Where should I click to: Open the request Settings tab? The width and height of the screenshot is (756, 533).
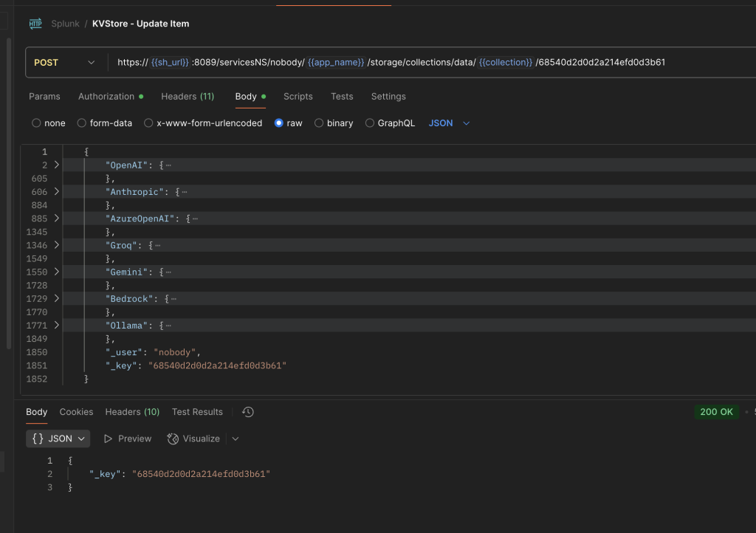[388, 97]
